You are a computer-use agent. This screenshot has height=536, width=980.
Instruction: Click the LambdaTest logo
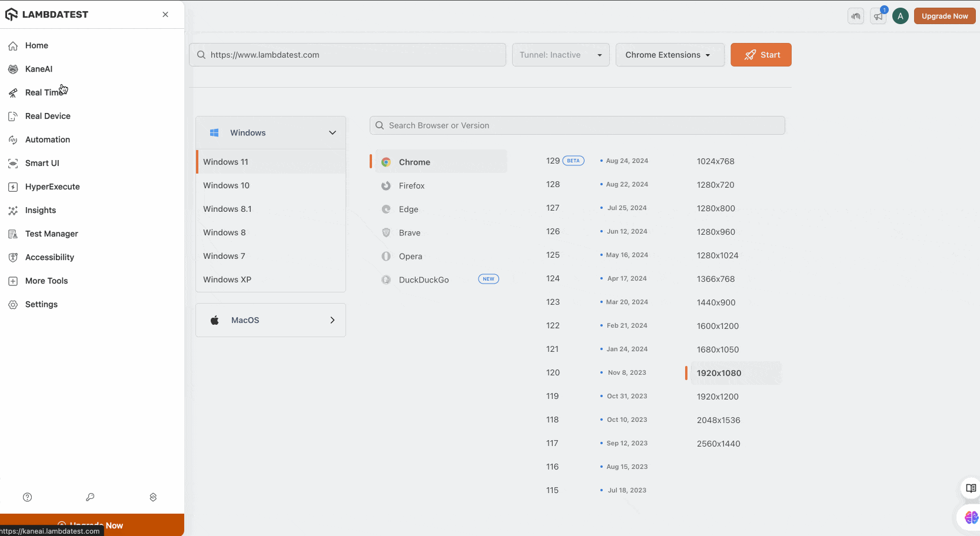pos(47,15)
